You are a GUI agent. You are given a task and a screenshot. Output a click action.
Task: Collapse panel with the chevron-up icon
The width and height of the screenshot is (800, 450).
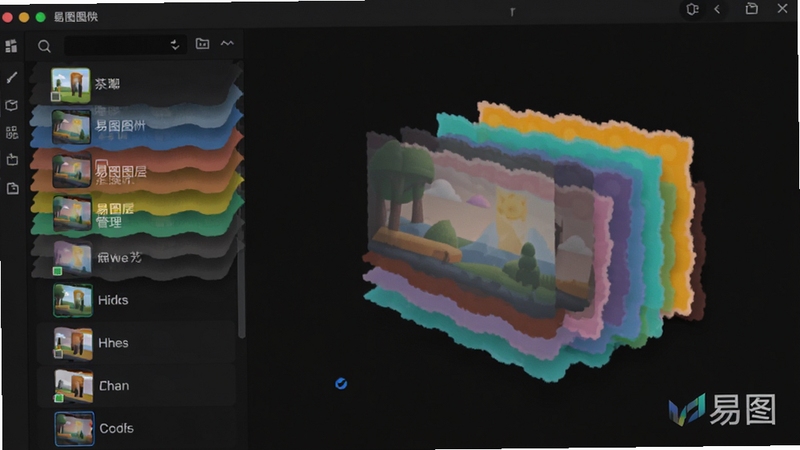pyautogui.click(x=227, y=43)
